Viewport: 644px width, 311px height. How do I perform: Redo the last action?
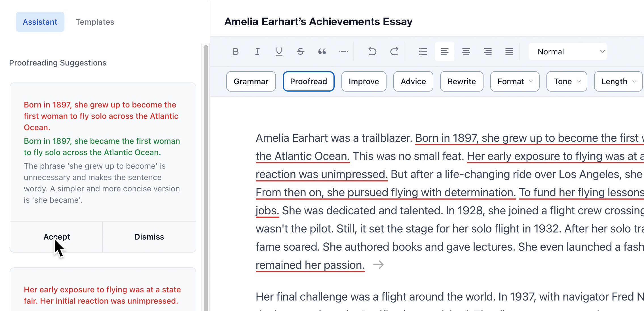click(x=394, y=52)
